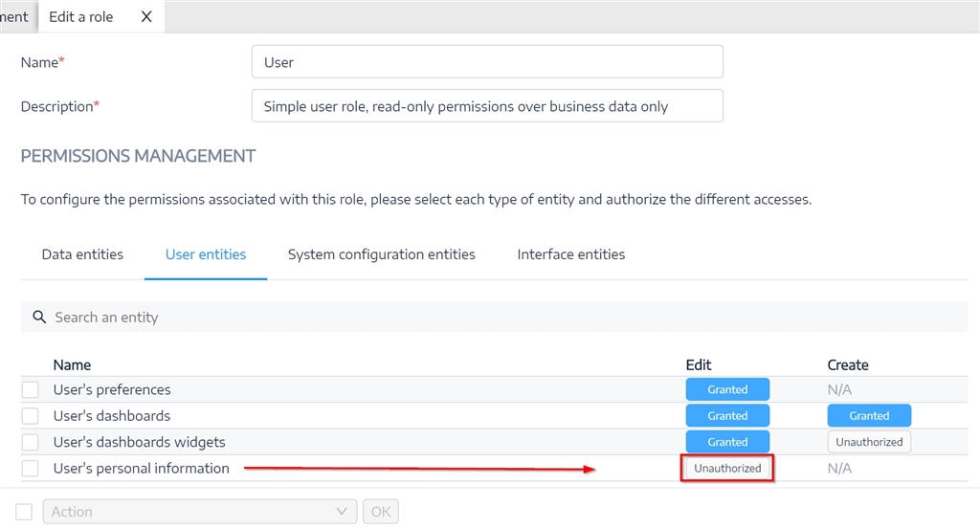Select the User entities tab
980x528 pixels.
206,254
